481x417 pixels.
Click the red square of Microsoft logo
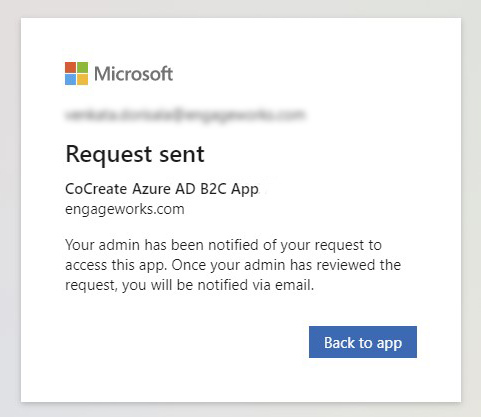click(x=70, y=67)
